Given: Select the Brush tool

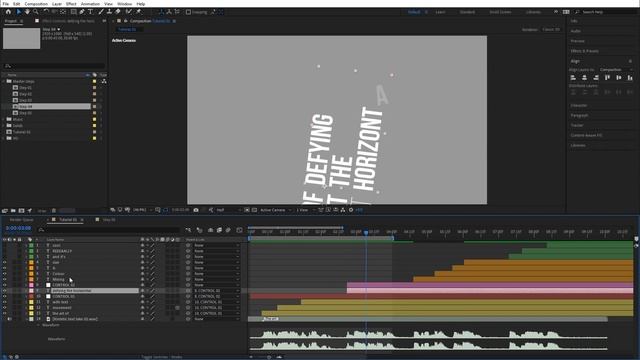Looking at the screenshot, I should click(101, 12).
